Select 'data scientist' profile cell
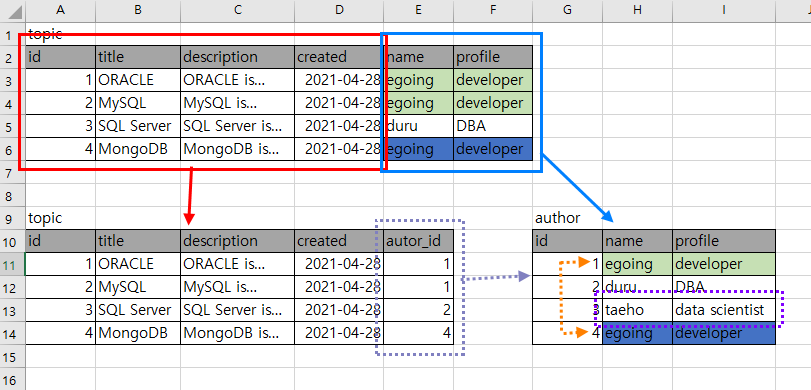This screenshot has height=390, width=811. (724, 310)
